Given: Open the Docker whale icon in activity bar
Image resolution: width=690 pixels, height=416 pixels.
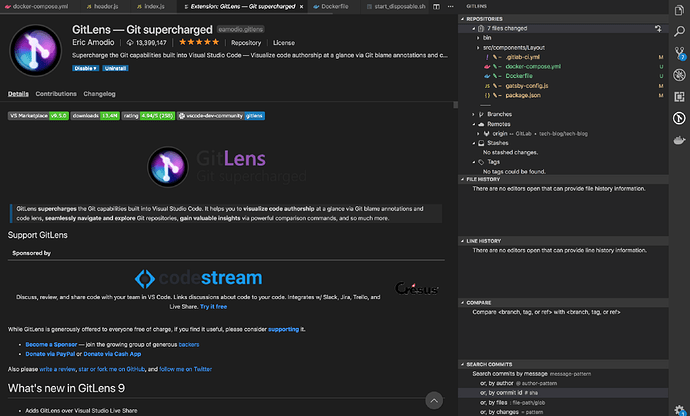Looking at the screenshot, I should [x=679, y=140].
